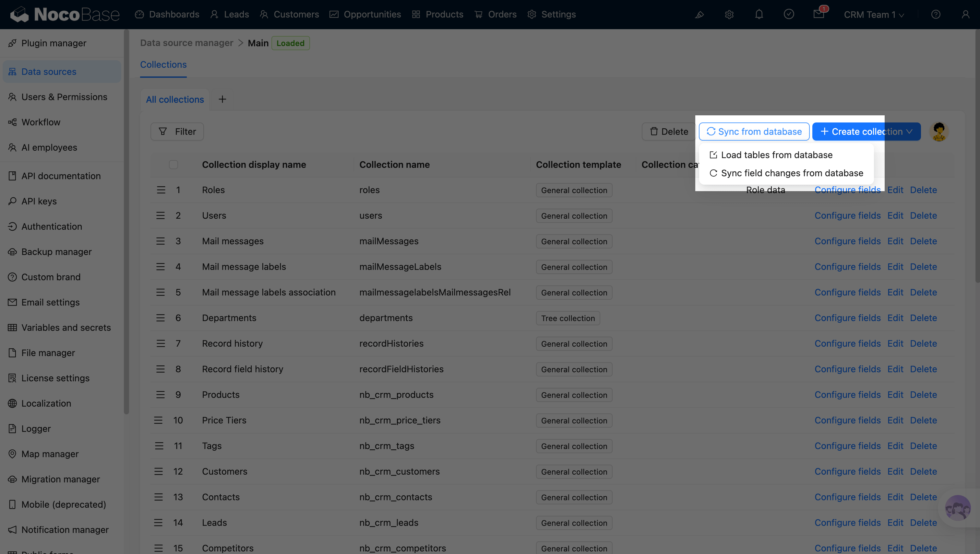Open the tasks checkmark circle icon
The image size is (980, 554).
[x=788, y=15]
